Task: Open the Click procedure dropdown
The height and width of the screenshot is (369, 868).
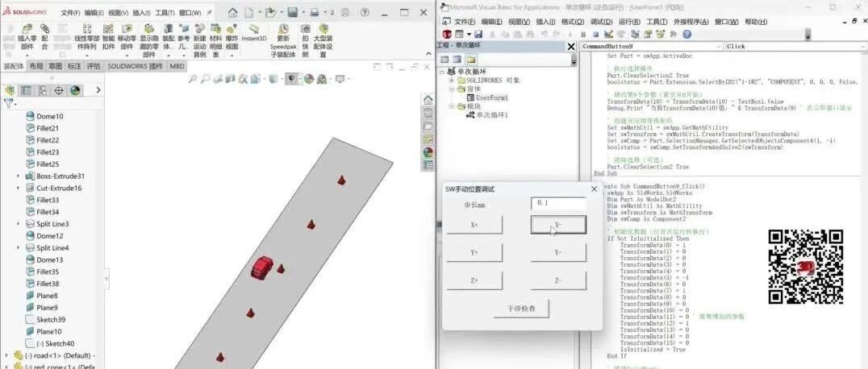Action: click(x=864, y=47)
